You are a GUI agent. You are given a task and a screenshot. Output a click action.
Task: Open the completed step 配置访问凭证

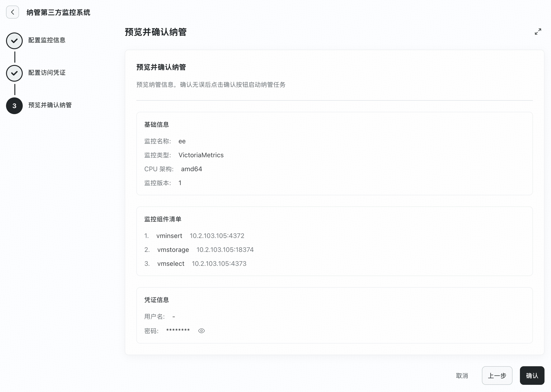pyautogui.click(x=47, y=73)
